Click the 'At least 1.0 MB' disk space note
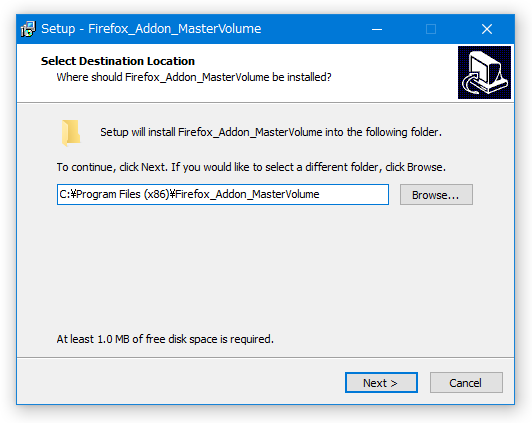Viewport: 532px width, 423px height. [165, 339]
